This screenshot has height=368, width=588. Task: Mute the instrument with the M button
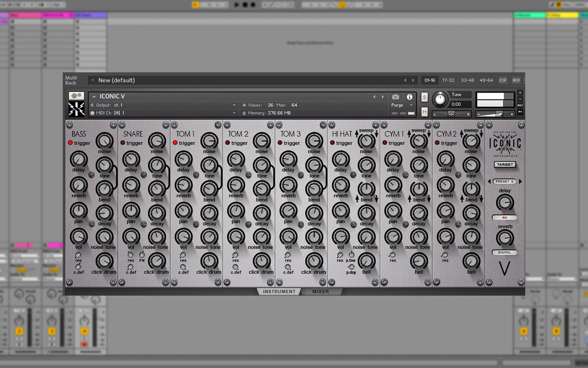pyautogui.click(x=424, y=112)
